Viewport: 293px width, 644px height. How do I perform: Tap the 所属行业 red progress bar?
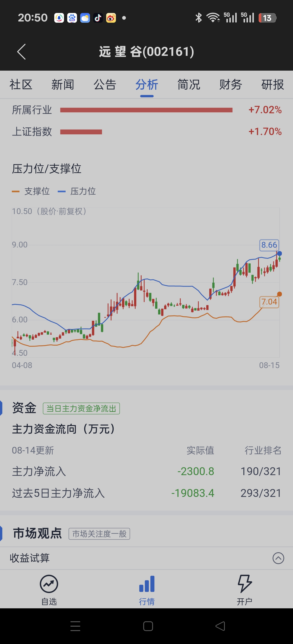pos(146,110)
